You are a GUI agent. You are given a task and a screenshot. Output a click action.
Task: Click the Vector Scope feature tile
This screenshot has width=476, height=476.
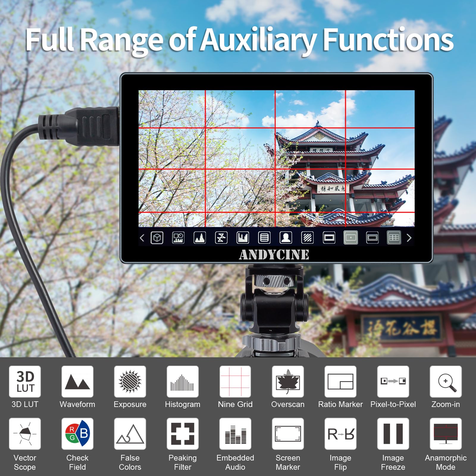(25, 434)
